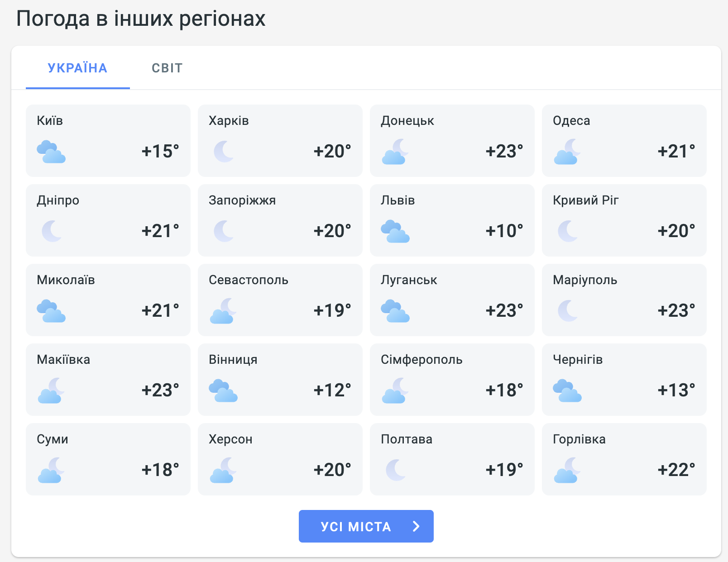Switch to the Світ tab
The image size is (728, 562).
[x=167, y=68]
